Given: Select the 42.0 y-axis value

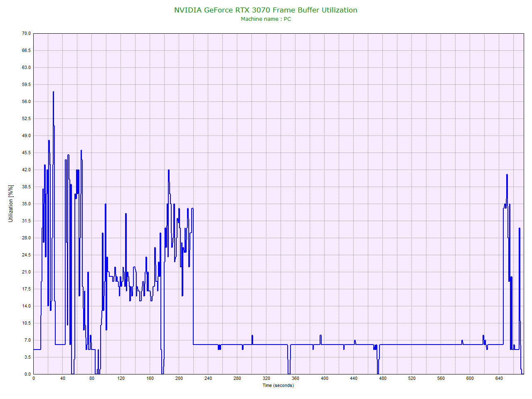Looking at the screenshot, I should coord(26,170).
